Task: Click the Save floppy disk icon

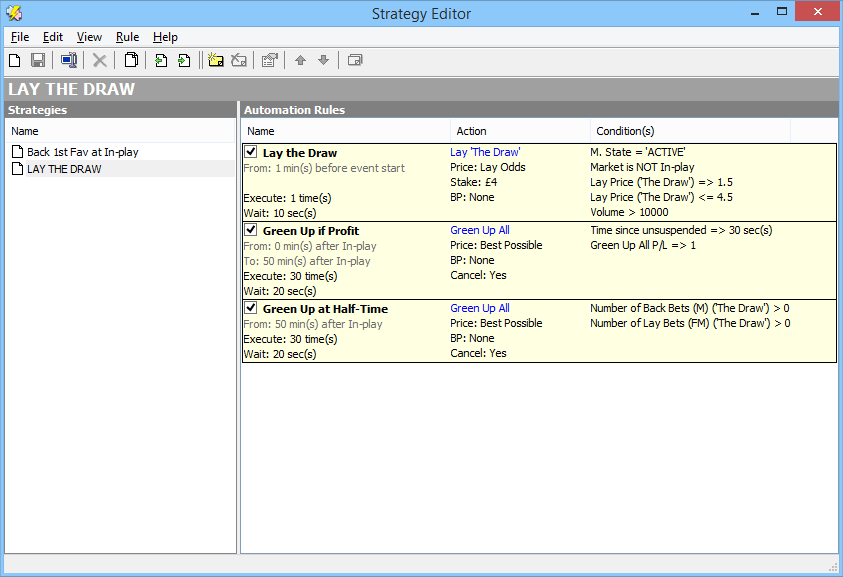Action: click(38, 61)
